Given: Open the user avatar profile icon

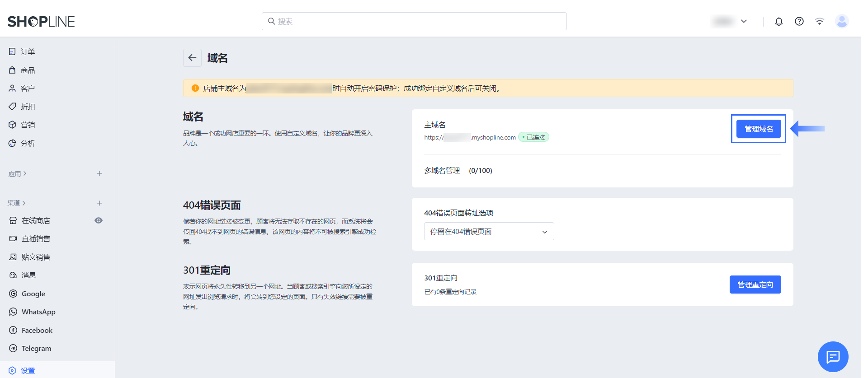Looking at the screenshot, I should click(841, 21).
